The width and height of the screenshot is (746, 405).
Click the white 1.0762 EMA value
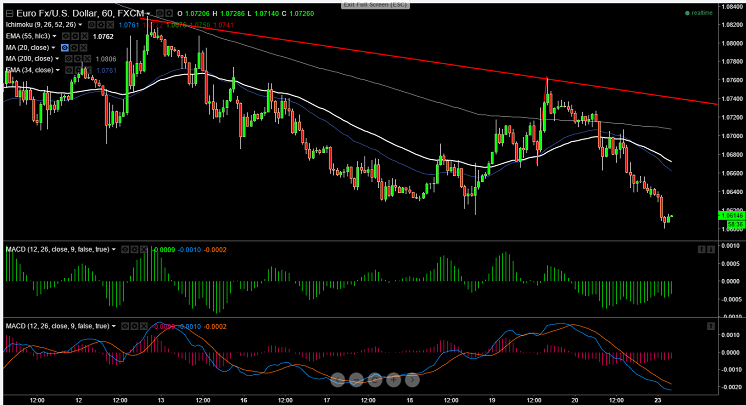click(103, 36)
